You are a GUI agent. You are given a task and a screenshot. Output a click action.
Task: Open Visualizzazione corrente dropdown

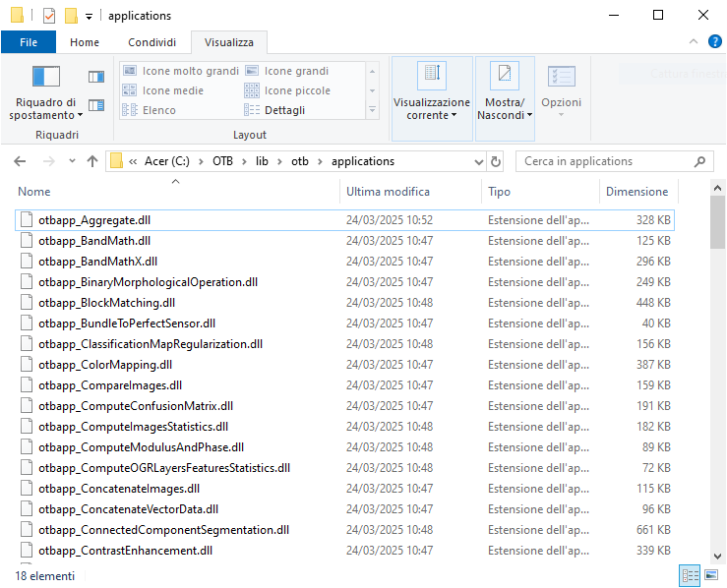tap(432, 98)
